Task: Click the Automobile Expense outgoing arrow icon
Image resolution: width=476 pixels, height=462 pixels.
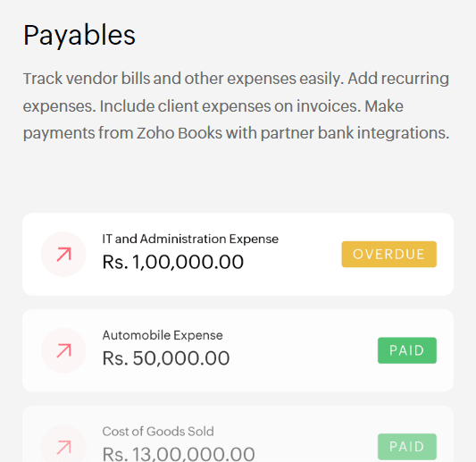Action: pos(63,350)
